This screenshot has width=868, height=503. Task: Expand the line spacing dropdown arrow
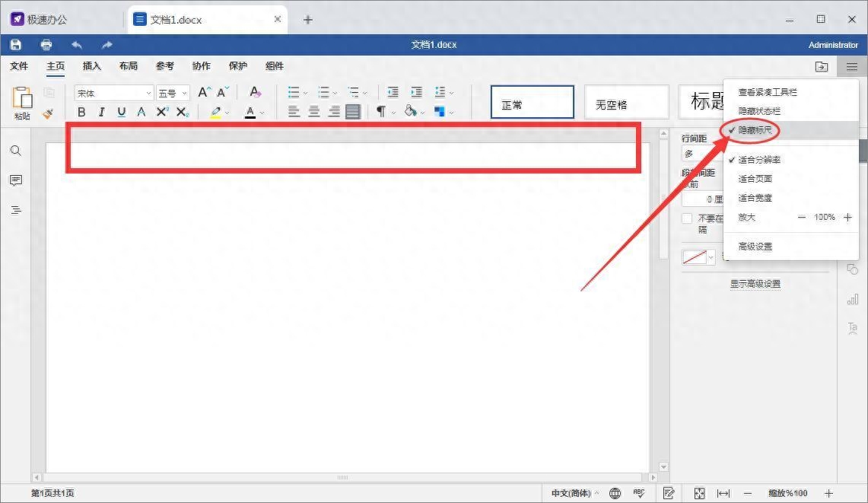tap(452, 93)
